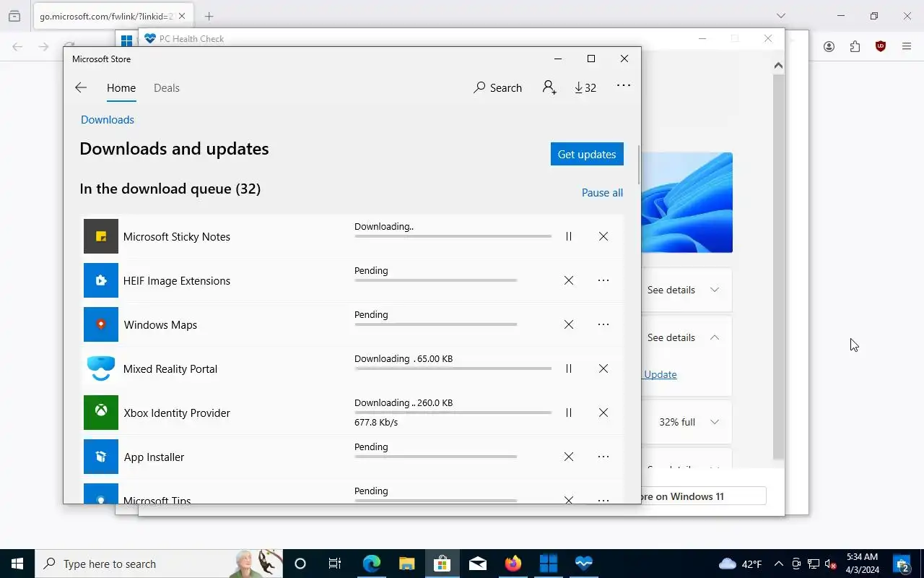924x578 pixels.
Task: Open the uBlock extension icon in browser
Action: click(881, 46)
